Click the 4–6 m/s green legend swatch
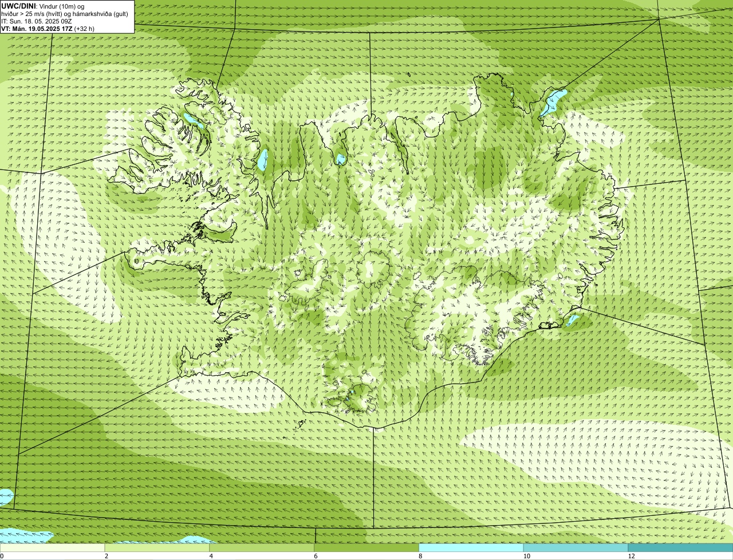The image size is (733, 560). 262,547
